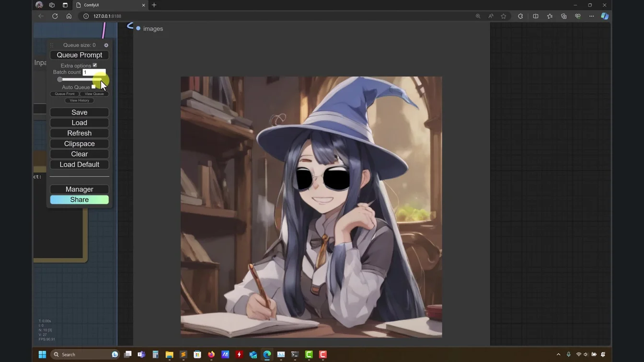The width and height of the screenshot is (644, 362).
Task: Reload the ComfyUI page
Action: pyautogui.click(x=55, y=16)
